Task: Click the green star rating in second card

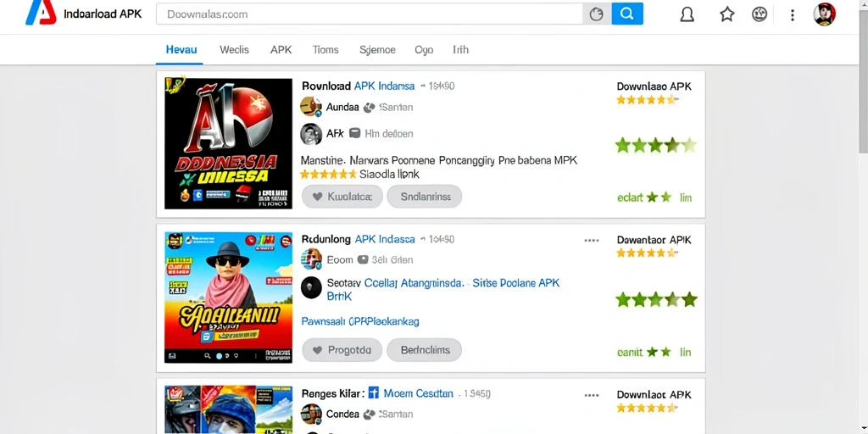Action: (x=656, y=299)
